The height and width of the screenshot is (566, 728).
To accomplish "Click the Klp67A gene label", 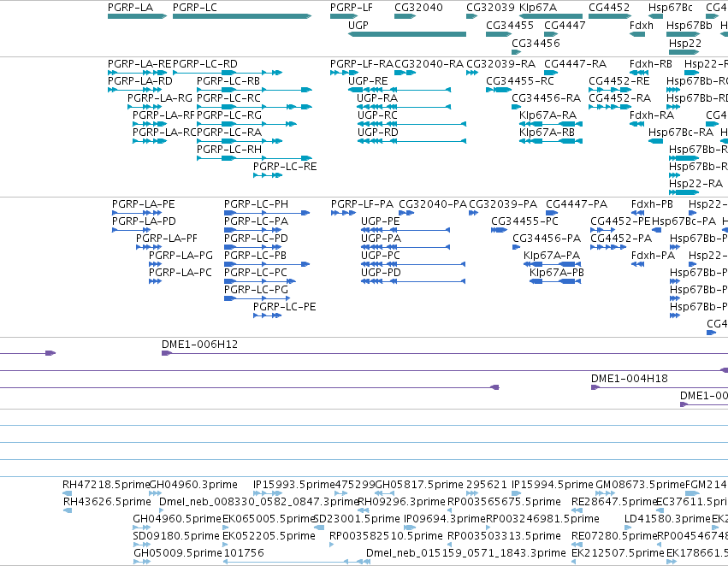I will tap(537, 8).
